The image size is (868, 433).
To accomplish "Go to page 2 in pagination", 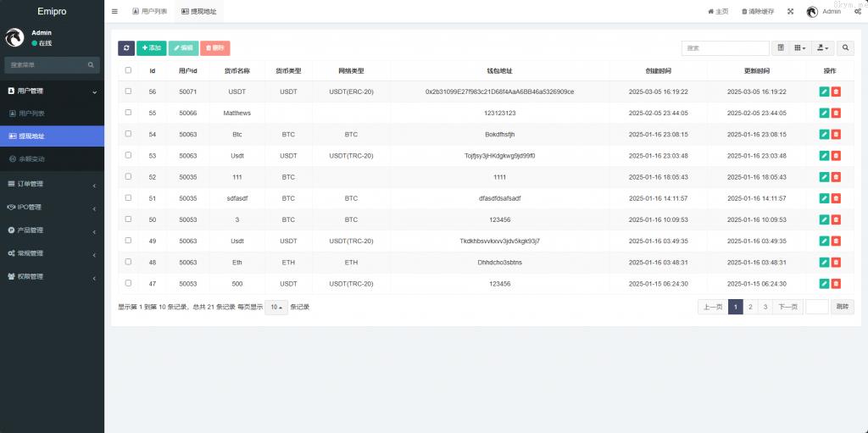I will point(750,307).
